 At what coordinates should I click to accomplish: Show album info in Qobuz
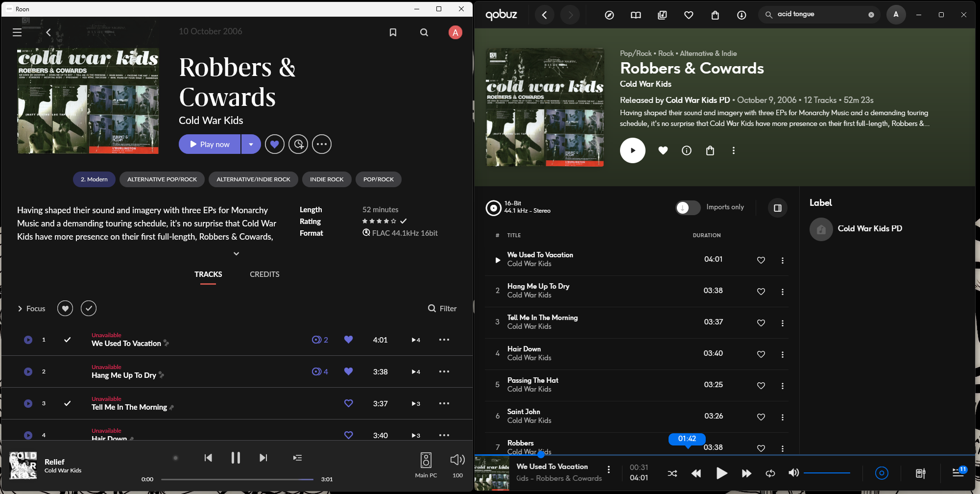[687, 150]
